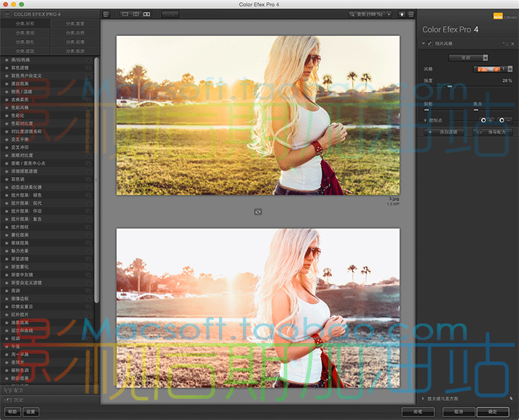Viewport: 519px width, 420px height.
Task: Open presets icon for 图像边框 row
Action: pyautogui.click(x=88, y=299)
